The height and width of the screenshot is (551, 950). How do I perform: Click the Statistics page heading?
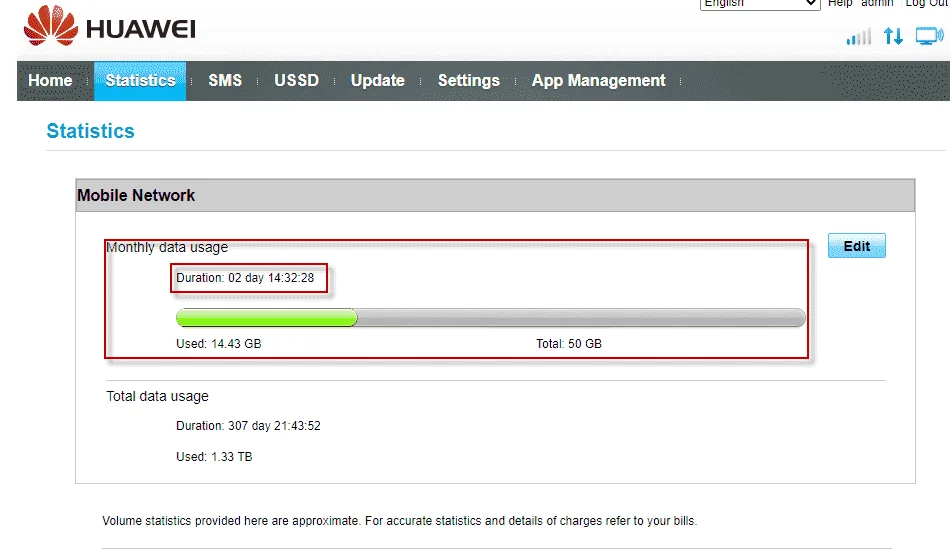[x=90, y=131]
